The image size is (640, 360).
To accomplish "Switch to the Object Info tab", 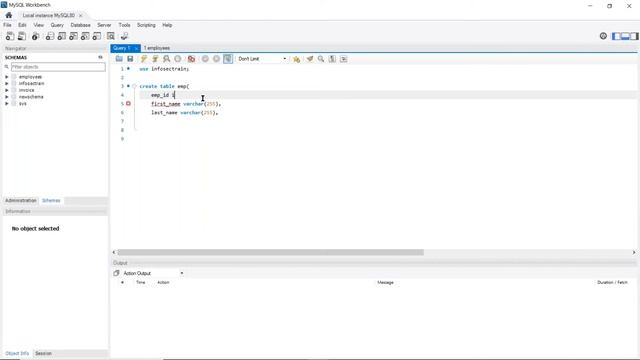I will coord(17,353).
